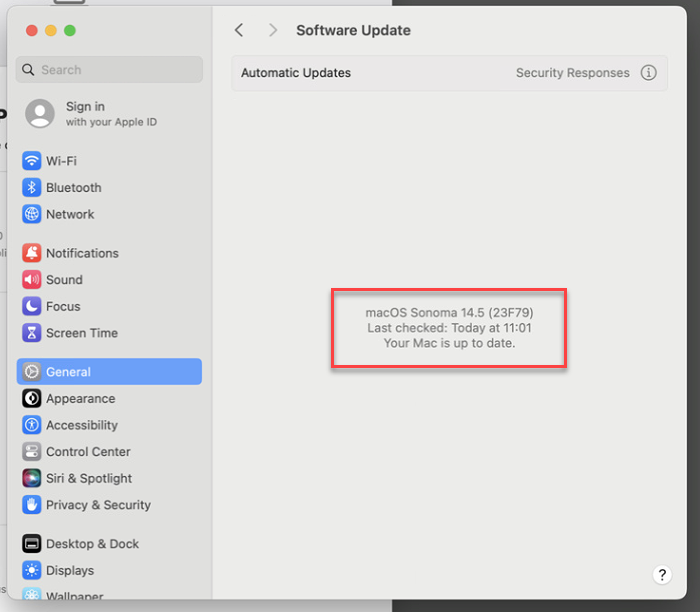Select the Control Center label in sidebar
The height and width of the screenshot is (612, 700).
[88, 452]
